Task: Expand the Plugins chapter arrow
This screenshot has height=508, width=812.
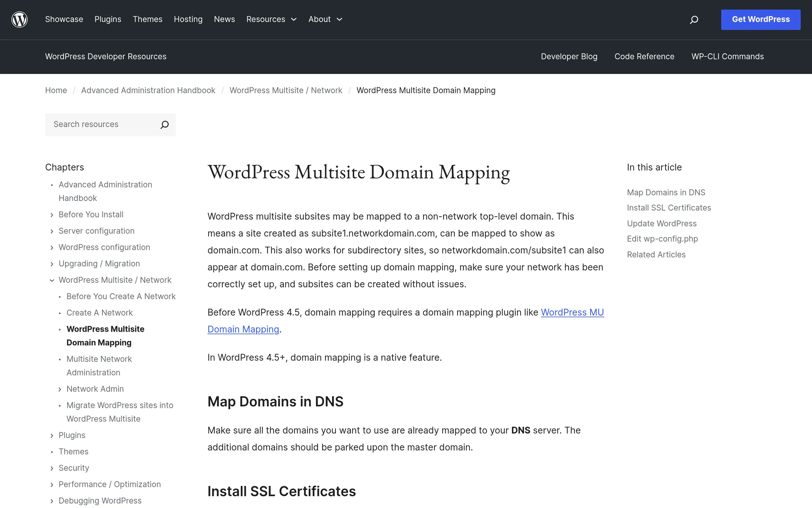Action: 52,436
